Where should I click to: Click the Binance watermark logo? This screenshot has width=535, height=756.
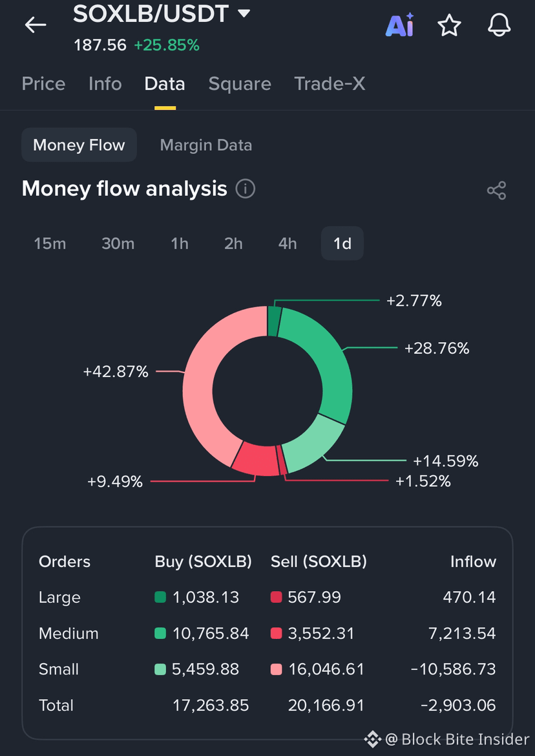click(372, 739)
